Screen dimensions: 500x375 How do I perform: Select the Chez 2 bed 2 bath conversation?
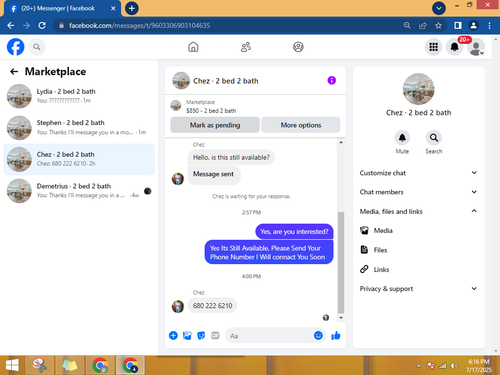coord(79,159)
